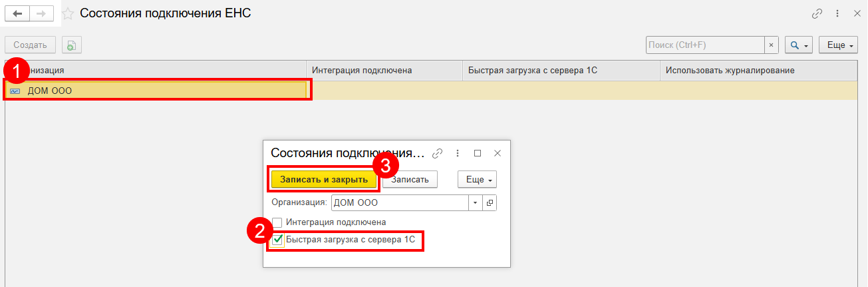Select the ДОМ ООО row in list
868x287 pixels.
(157, 91)
